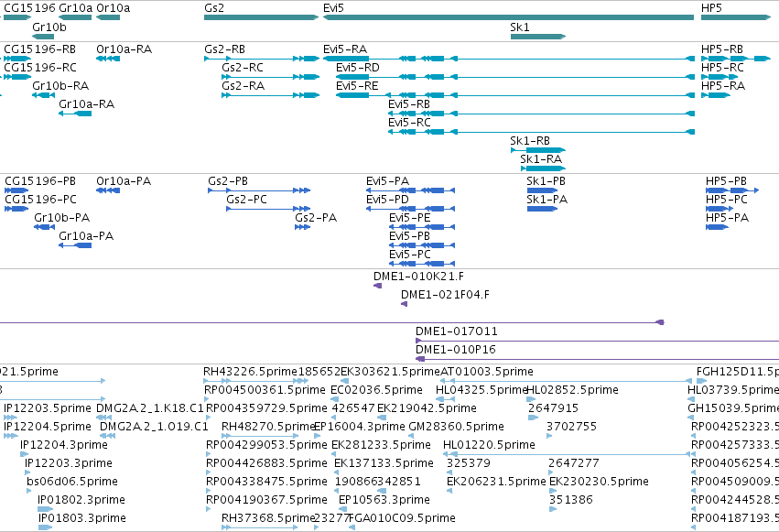Click the Gr10a gene label
The height and width of the screenshot is (532, 779).
tap(75, 8)
